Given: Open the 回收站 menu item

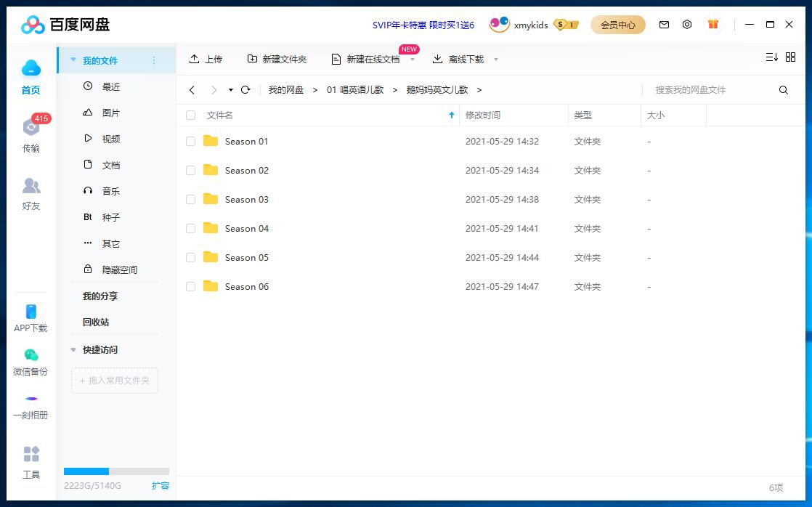Looking at the screenshot, I should [x=95, y=322].
